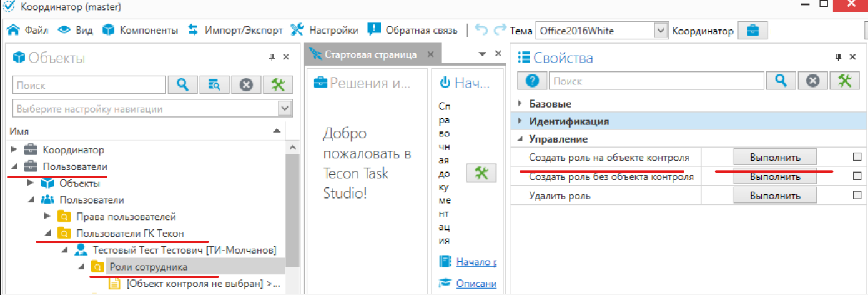868x295 pixels.
Task: Expand the Базовые properties group
Action: pos(520,104)
